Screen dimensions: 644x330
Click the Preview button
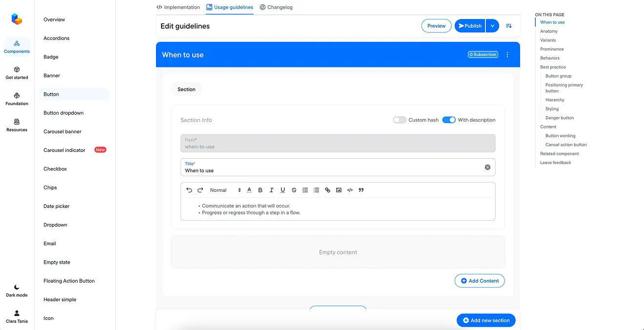[x=436, y=26]
